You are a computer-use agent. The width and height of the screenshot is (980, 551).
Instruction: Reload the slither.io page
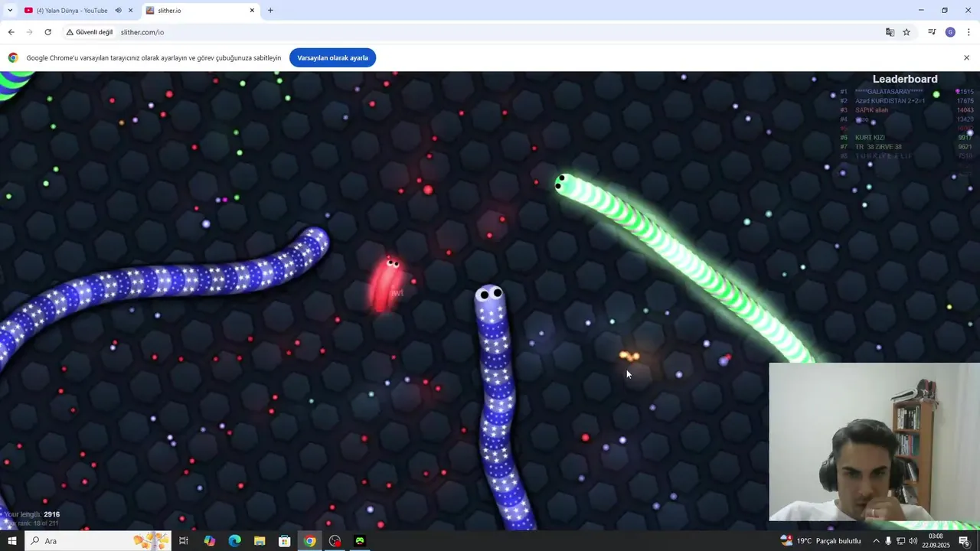click(x=47, y=32)
